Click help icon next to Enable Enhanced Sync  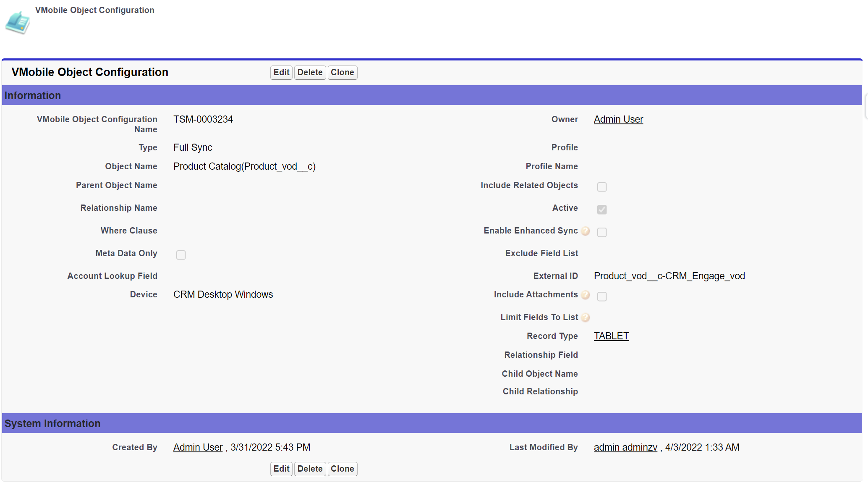point(586,231)
